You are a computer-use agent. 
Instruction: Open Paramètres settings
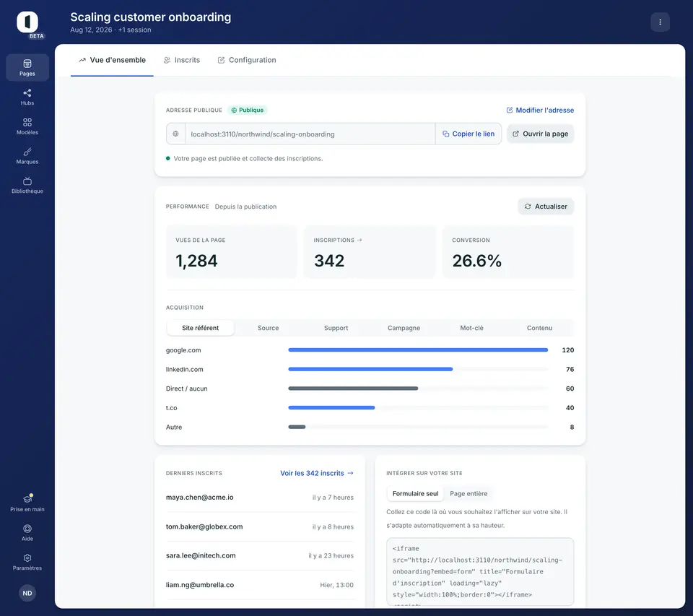[x=27, y=562]
